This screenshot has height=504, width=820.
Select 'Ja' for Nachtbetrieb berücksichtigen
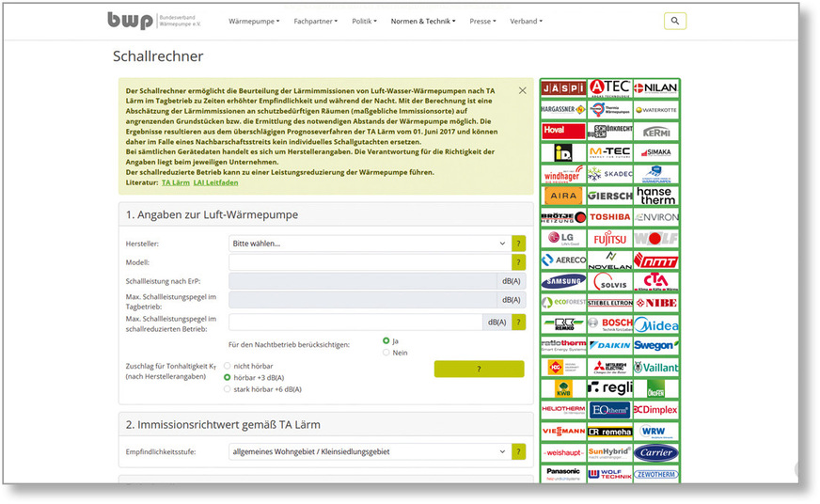(386, 340)
